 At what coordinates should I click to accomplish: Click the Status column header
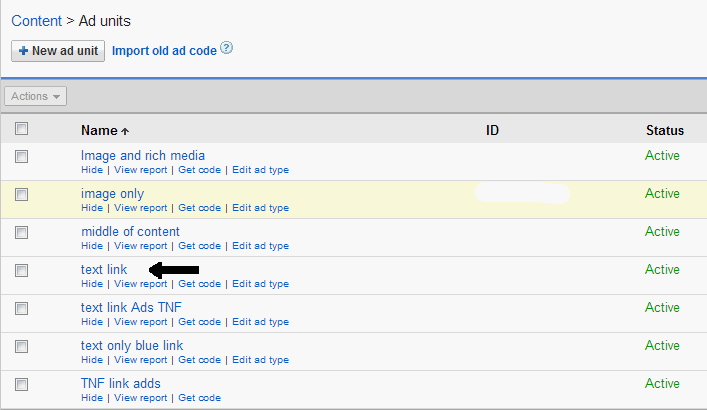(665, 130)
